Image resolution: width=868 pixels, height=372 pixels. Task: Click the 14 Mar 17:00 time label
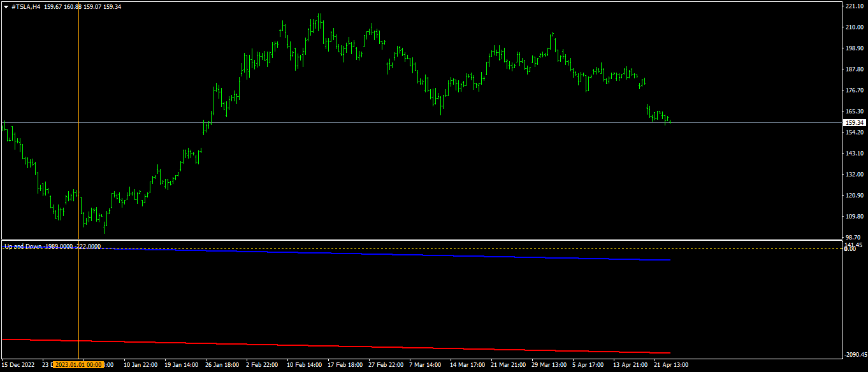[x=467, y=365]
